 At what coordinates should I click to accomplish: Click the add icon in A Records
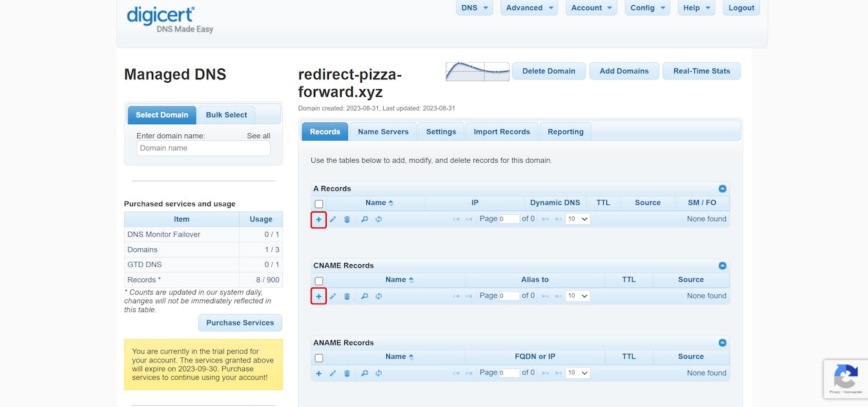pos(318,220)
